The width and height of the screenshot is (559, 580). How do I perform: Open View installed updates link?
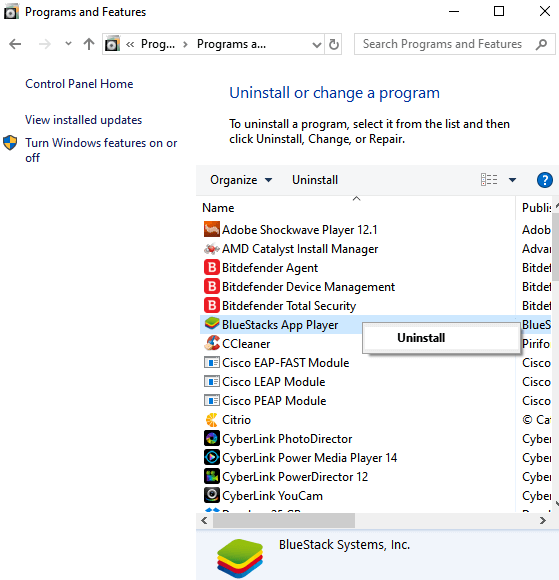point(83,120)
